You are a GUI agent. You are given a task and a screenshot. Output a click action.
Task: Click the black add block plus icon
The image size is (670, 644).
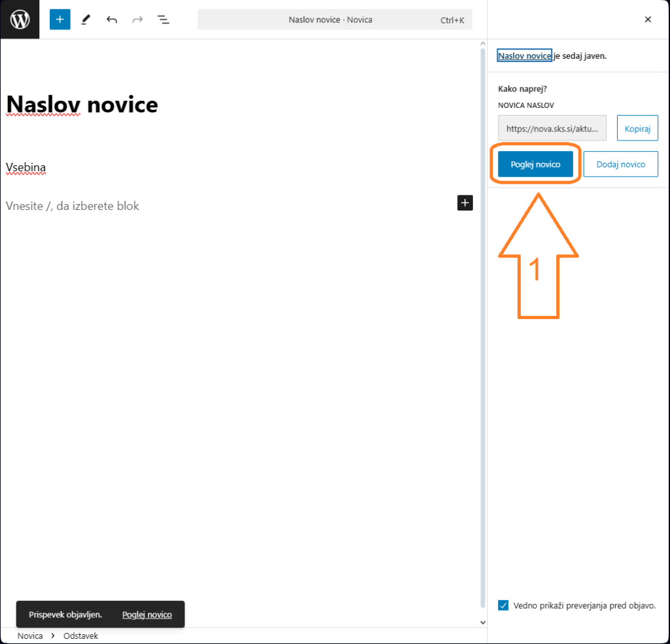click(x=465, y=203)
